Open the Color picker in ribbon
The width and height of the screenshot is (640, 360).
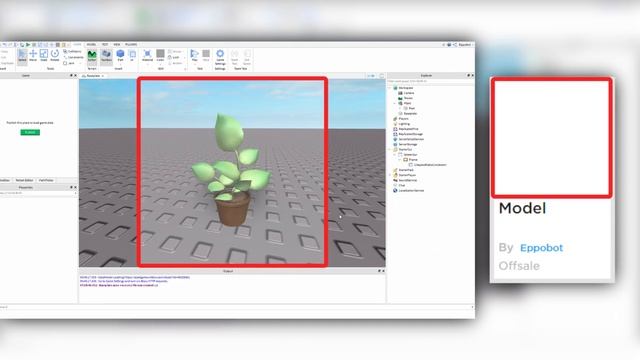160,56
